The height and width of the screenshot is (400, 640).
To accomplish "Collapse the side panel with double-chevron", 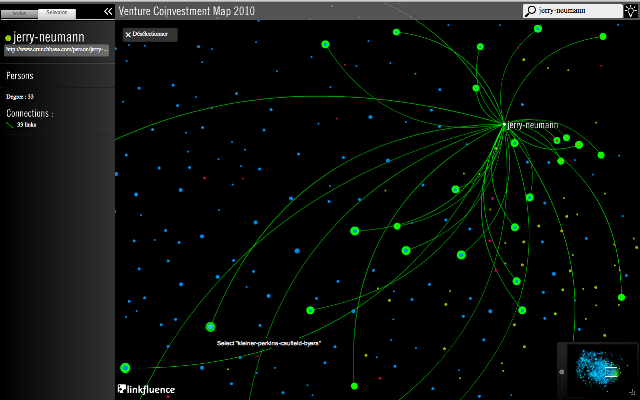I will pyautogui.click(x=108, y=11).
